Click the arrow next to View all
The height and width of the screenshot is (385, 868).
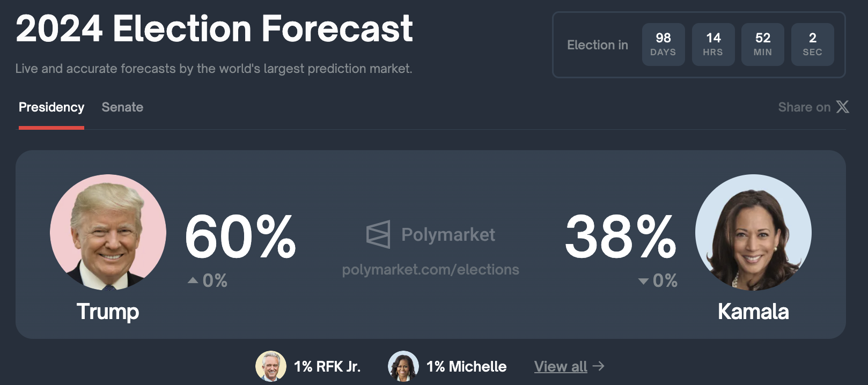tap(599, 366)
